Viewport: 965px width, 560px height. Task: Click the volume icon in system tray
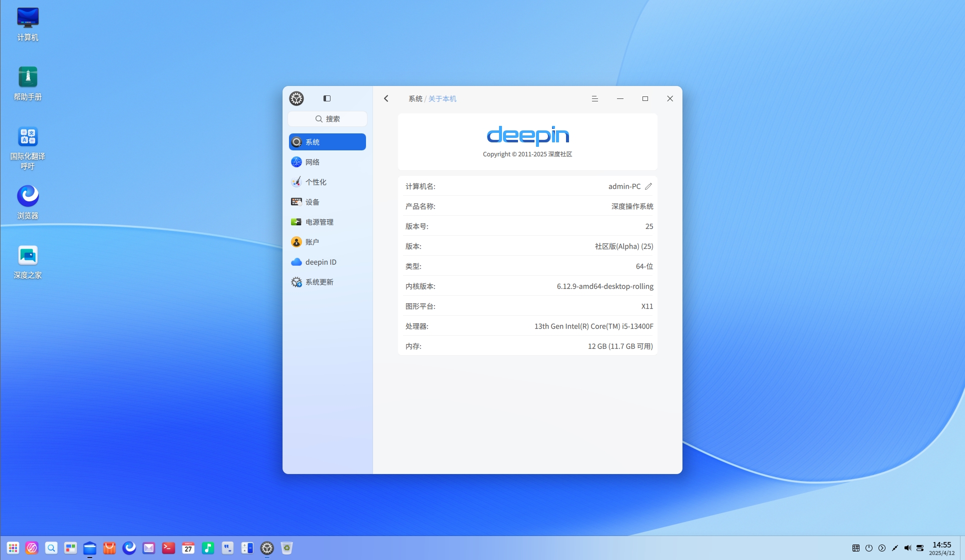907,548
